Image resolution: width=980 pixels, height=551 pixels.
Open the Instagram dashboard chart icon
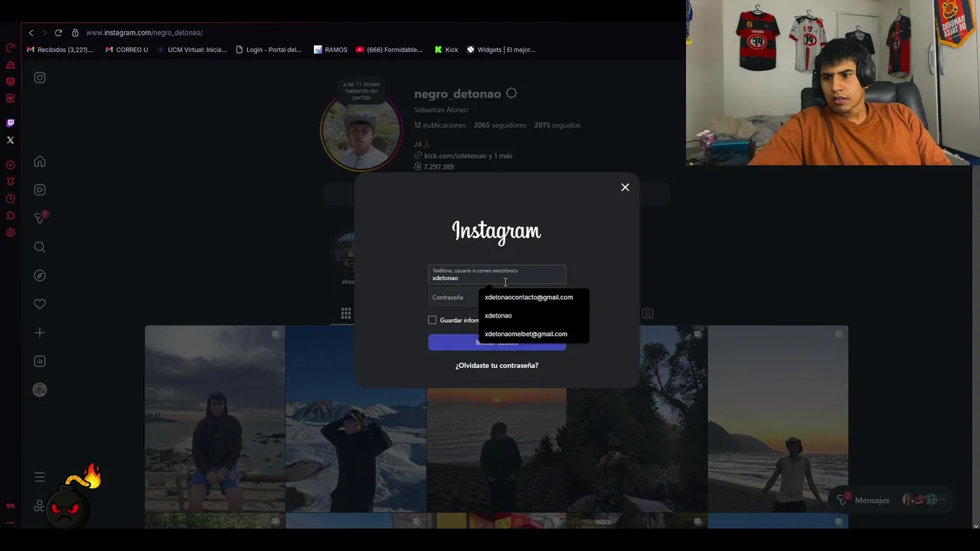click(x=40, y=361)
